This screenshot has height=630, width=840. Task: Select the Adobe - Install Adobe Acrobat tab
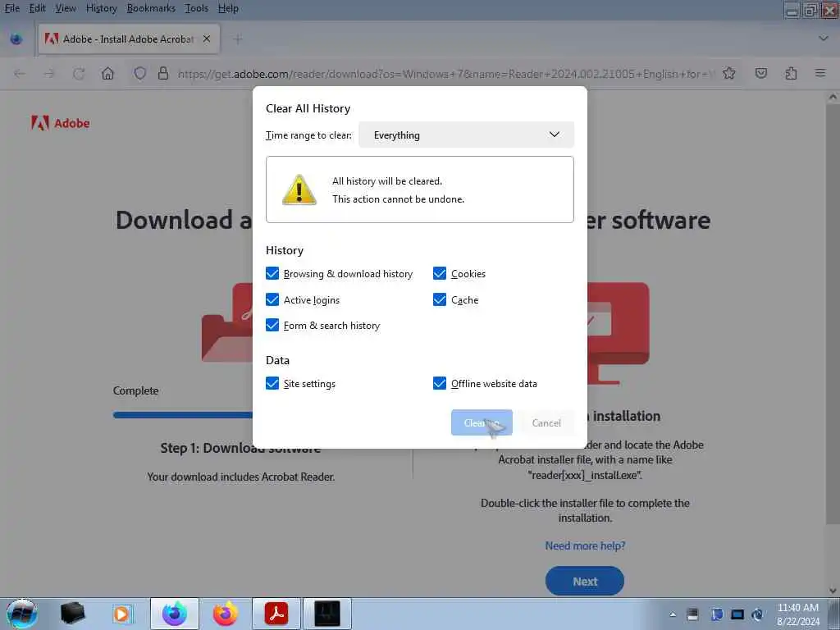129,39
